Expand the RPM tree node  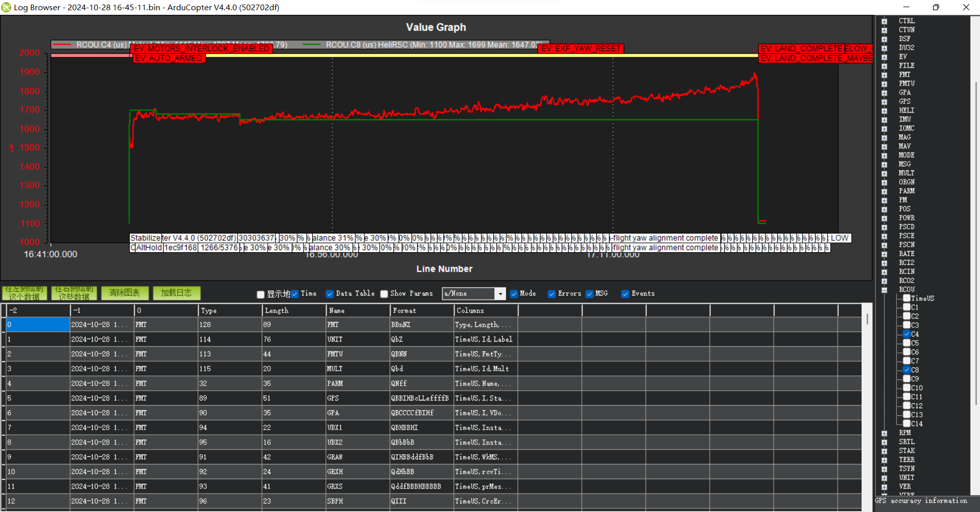point(884,433)
